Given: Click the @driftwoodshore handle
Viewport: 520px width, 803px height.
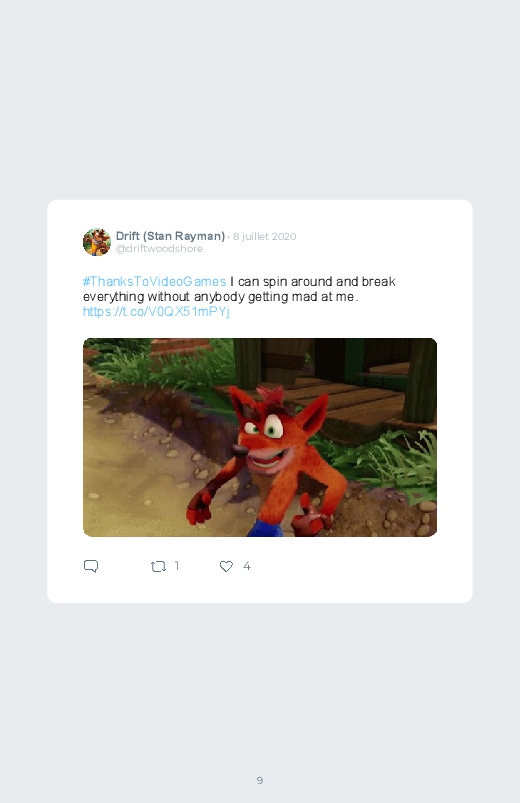Looking at the screenshot, I should click(159, 248).
